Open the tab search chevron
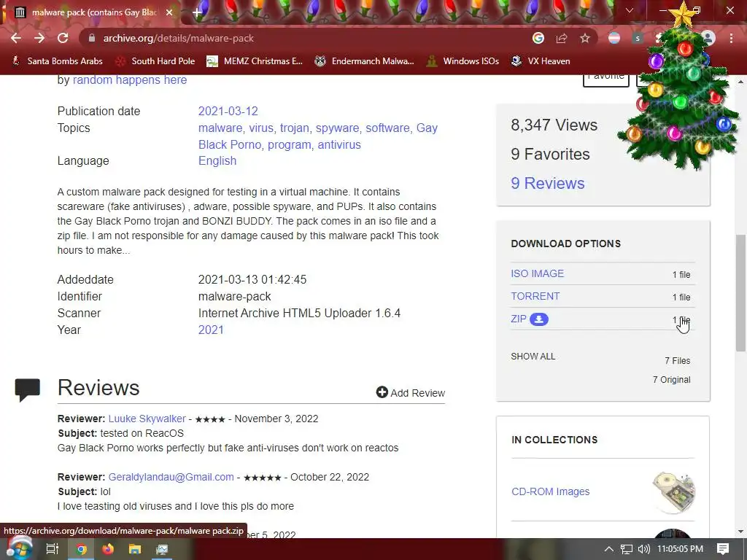 point(630,10)
